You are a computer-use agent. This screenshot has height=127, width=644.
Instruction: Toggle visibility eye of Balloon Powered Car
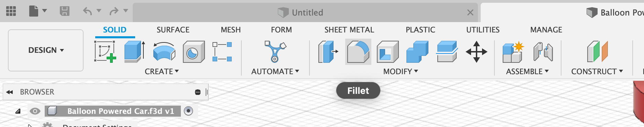coord(35,111)
